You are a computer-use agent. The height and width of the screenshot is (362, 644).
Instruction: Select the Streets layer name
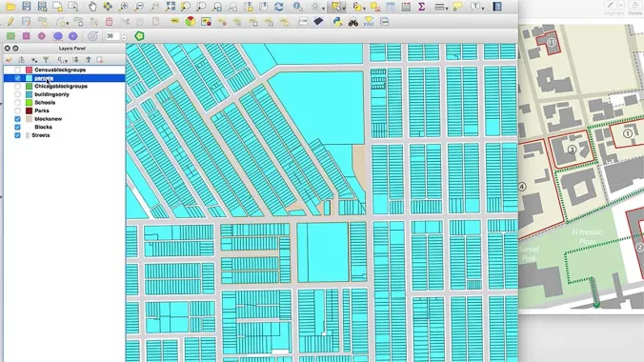41,135
